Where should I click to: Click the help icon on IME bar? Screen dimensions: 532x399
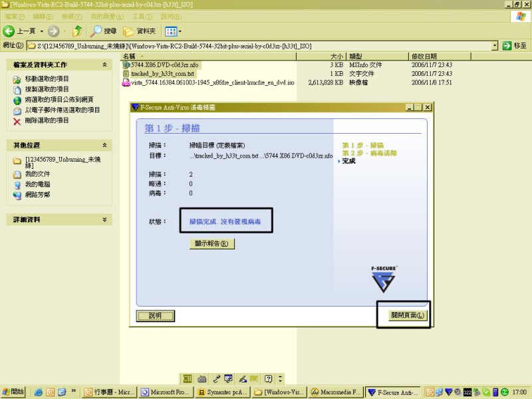(269, 378)
